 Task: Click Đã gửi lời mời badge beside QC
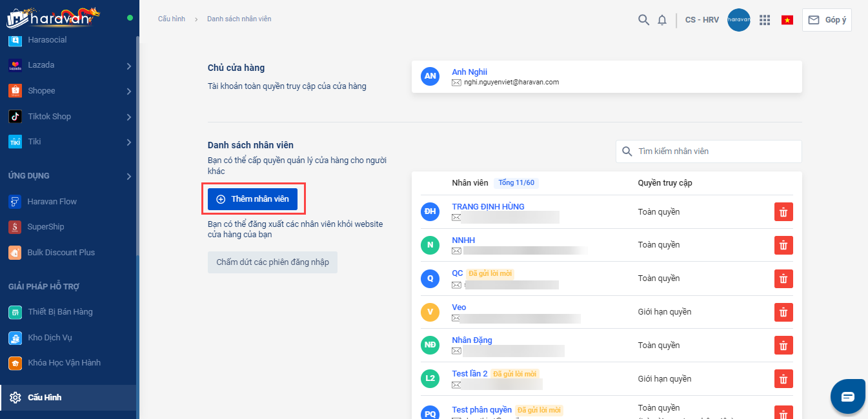point(490,273)
